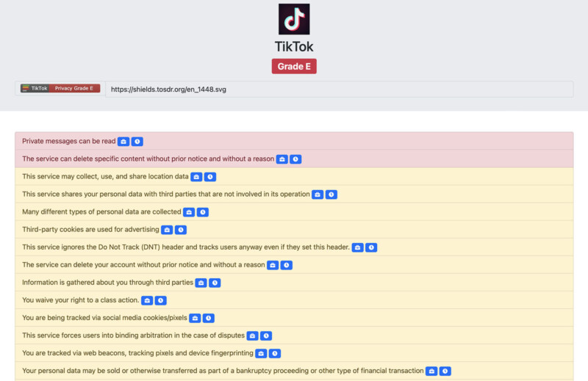Open the briefcase icon for 'delete specific content' row

[282, 159]
